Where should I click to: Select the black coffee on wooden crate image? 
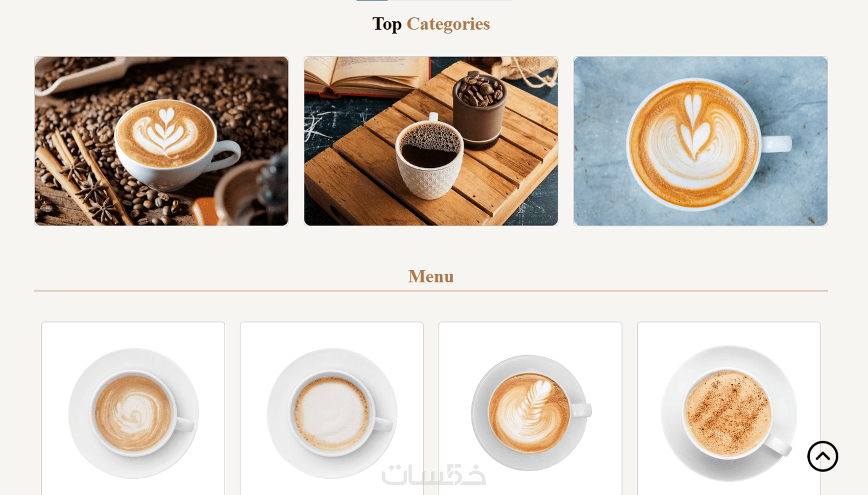click(x=431, y=141)
